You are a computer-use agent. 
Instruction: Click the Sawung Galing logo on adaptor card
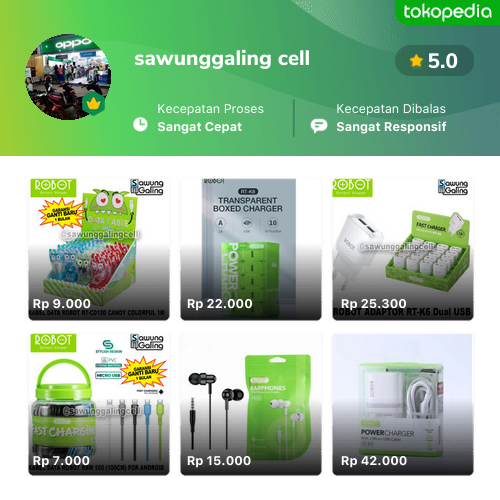tap(453, 187)
